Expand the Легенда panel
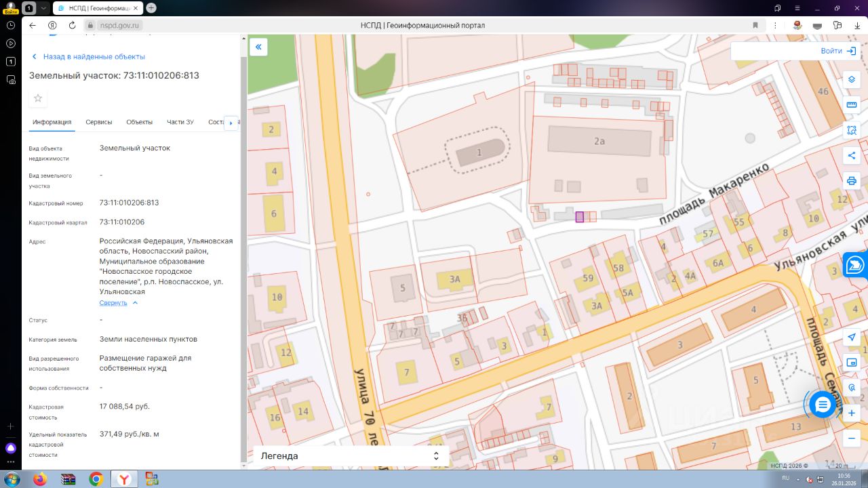Viewport: 868px width, 488px height. click(x=351, y=456)
